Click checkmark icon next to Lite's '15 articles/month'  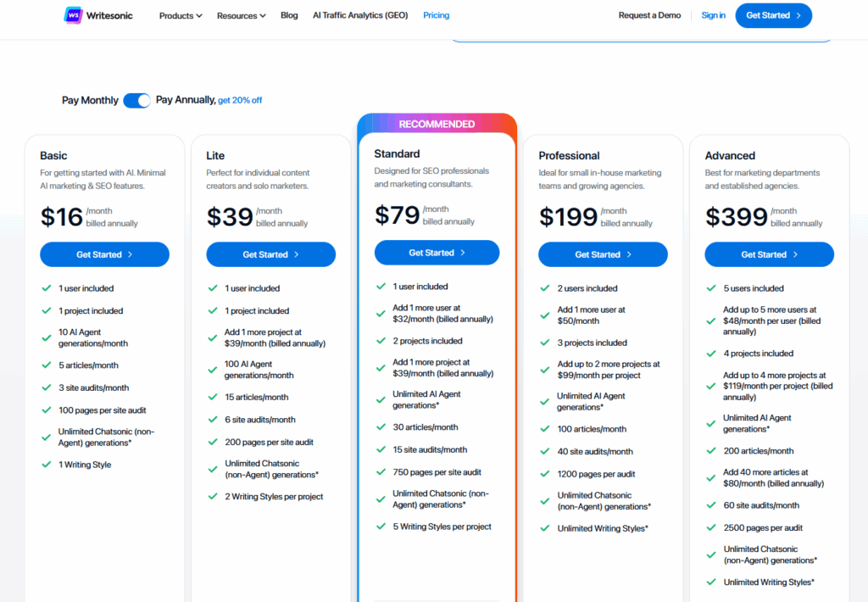[x=213, y=397]
